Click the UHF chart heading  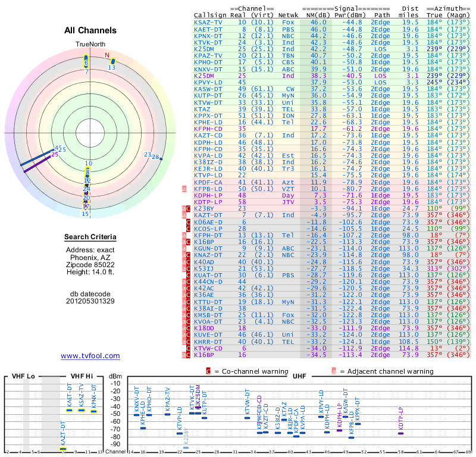(x=299, y=376)
